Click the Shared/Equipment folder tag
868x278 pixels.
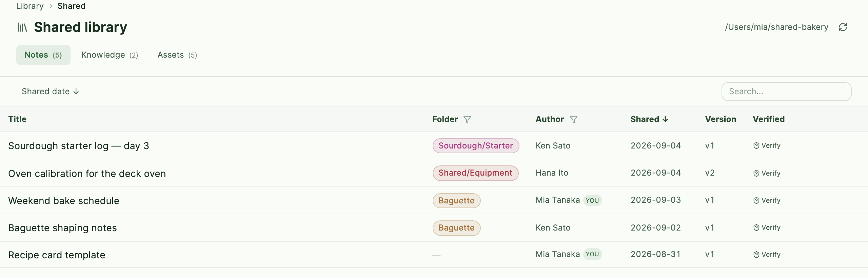coord(475,173)
